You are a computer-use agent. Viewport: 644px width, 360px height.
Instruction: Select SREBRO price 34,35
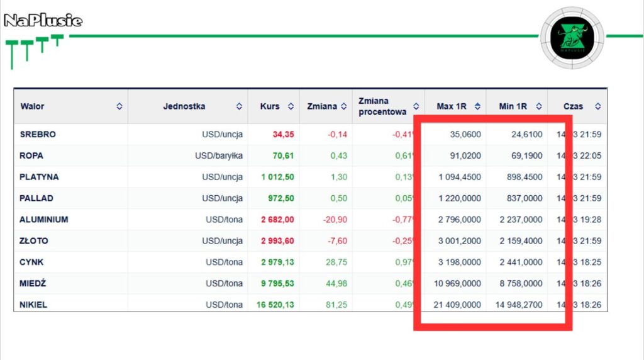pos(284,135)
